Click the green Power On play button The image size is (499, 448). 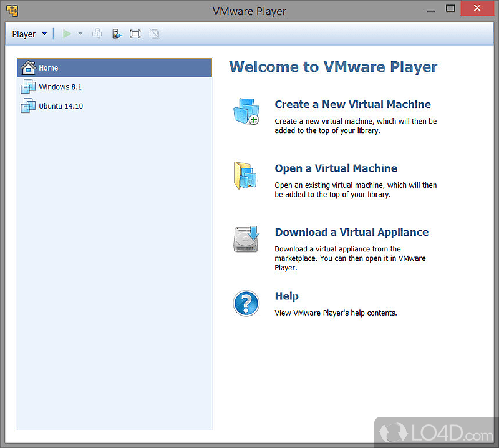point(67,34)
